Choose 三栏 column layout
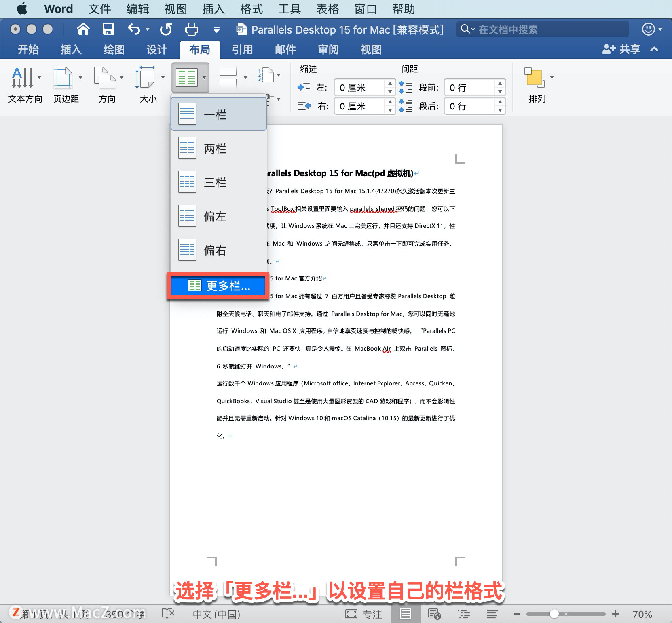 [219, 182]
